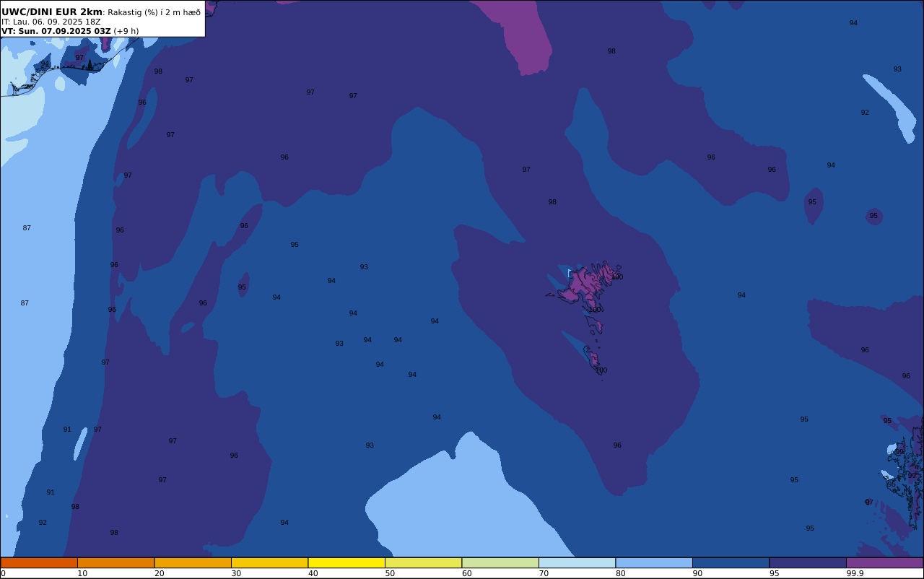Screen dimensions: 924x579
Task: Pick the amber 20–30 colour scale segment
Action: click(193, 562)
